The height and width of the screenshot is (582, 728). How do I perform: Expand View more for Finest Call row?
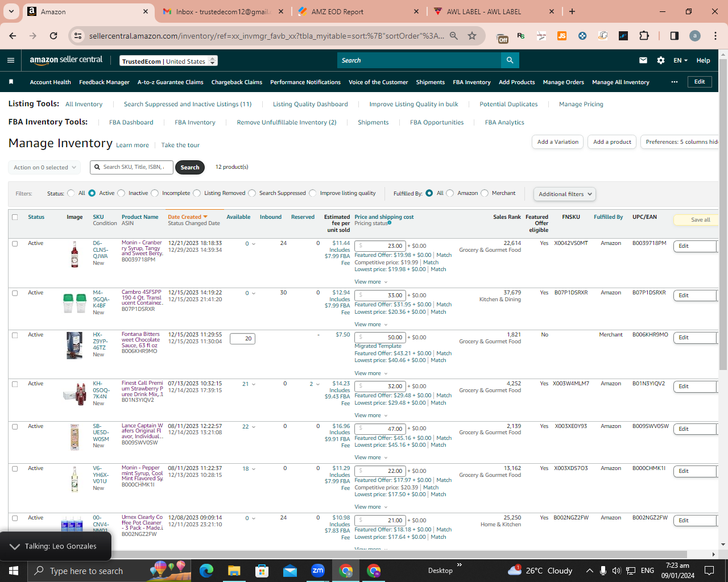point(371,415)
